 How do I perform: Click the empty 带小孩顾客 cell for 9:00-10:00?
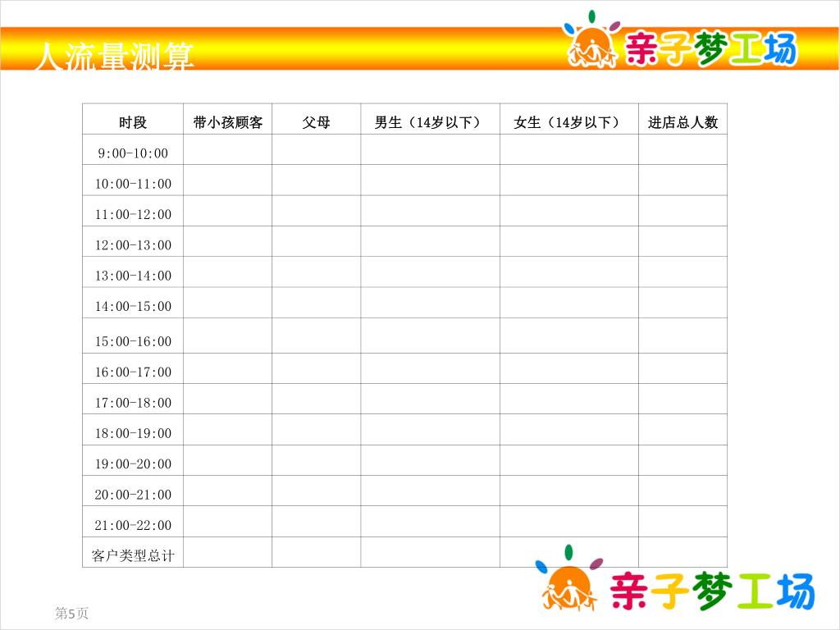coord(228,149)
